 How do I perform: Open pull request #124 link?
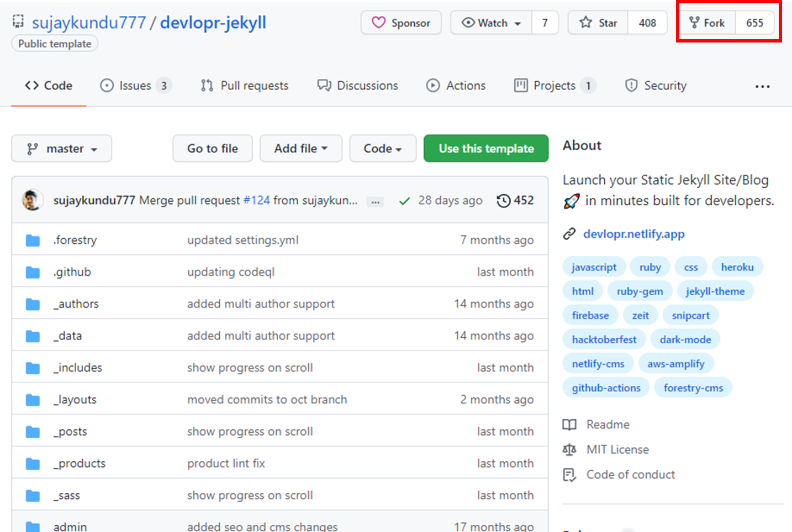(257, 200)
